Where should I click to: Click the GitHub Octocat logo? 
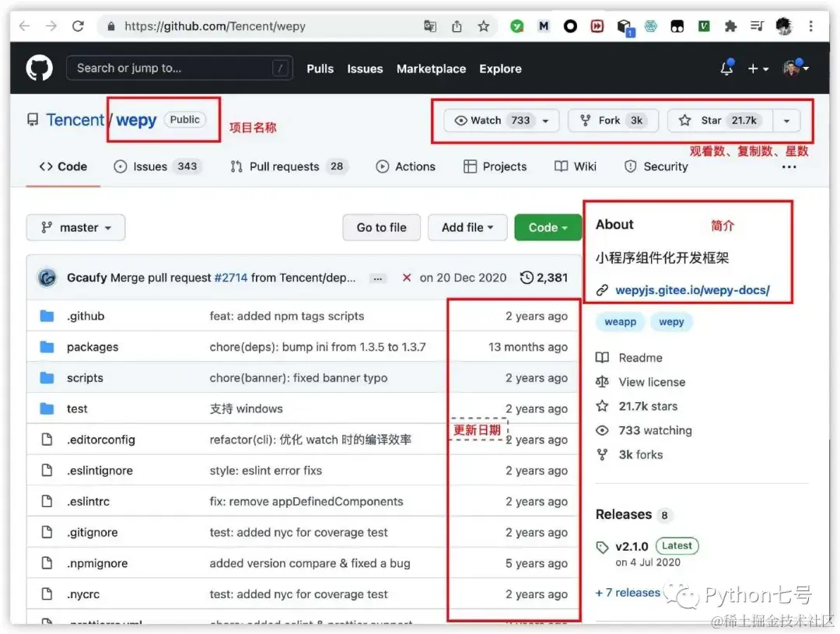click(39, 68)
